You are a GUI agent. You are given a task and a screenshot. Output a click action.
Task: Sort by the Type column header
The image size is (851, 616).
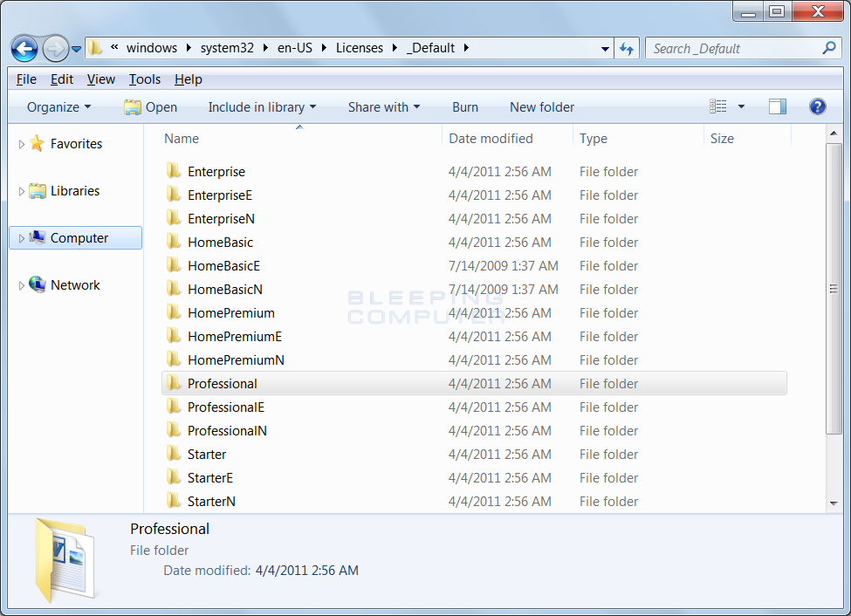pyautogui.click(x=594, y=139)
